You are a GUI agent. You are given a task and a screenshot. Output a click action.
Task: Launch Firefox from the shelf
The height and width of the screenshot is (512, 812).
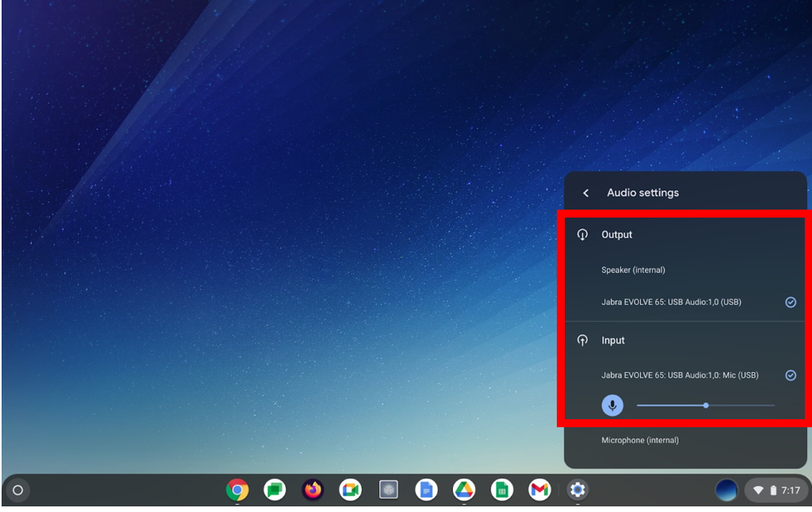[x=313, y=490]
